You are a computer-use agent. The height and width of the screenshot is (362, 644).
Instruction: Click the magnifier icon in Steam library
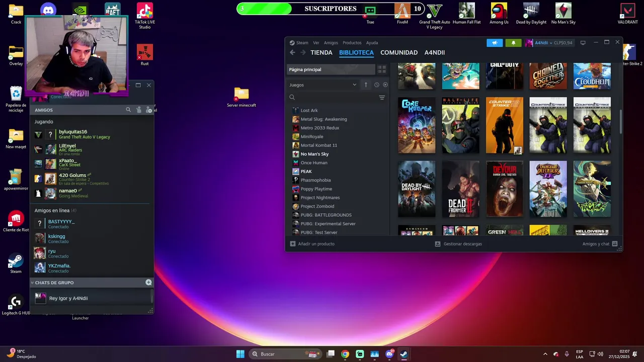(x=292, y=98)
